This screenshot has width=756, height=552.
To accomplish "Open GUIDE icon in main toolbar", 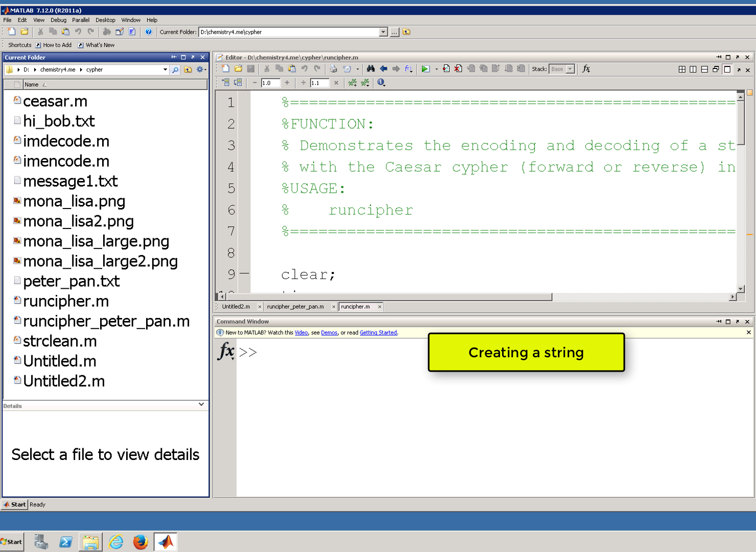I will click(x=120, y=32).
